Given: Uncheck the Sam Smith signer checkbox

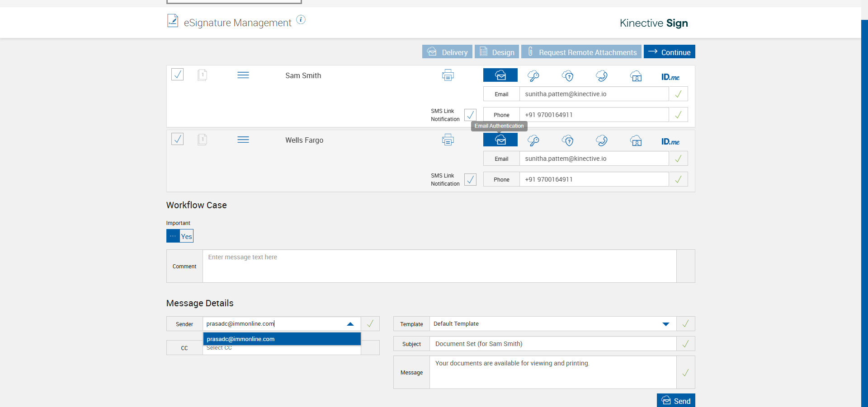Looking at the screenshot, I should click(x=178, y=75).
